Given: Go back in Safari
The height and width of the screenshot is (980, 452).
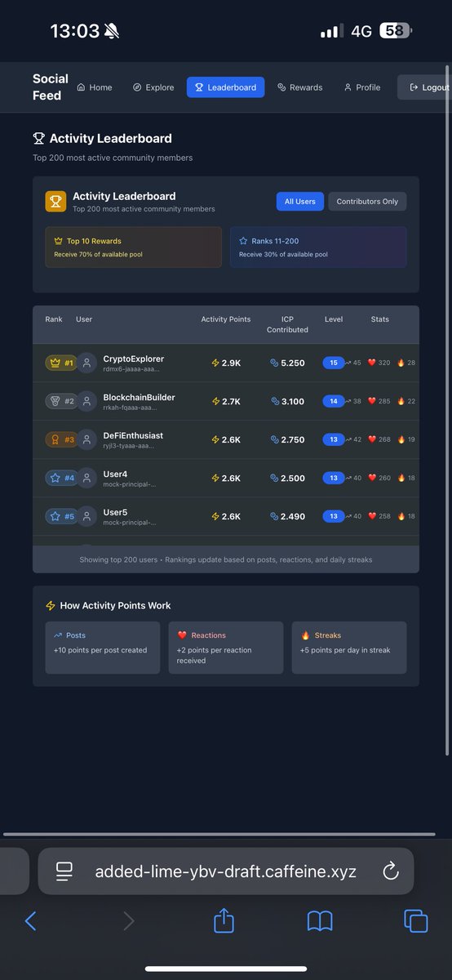Looking at the screenshot, I should [x=30, y=922].
